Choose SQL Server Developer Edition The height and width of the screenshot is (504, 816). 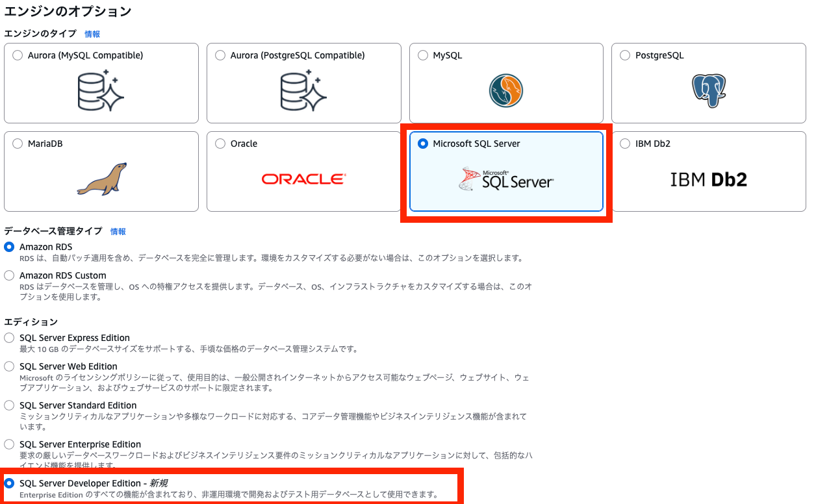pyautogui.click(x=9, y=484)
